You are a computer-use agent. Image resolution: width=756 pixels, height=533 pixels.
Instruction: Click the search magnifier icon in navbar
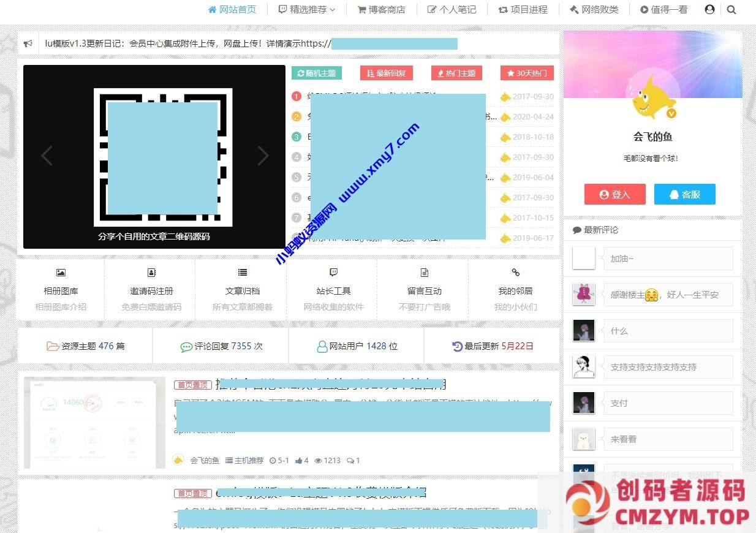pos(731,9)
